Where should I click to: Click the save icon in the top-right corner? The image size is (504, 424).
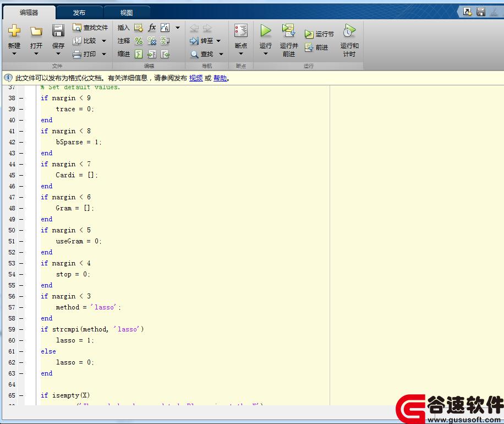tap(481, 12)
